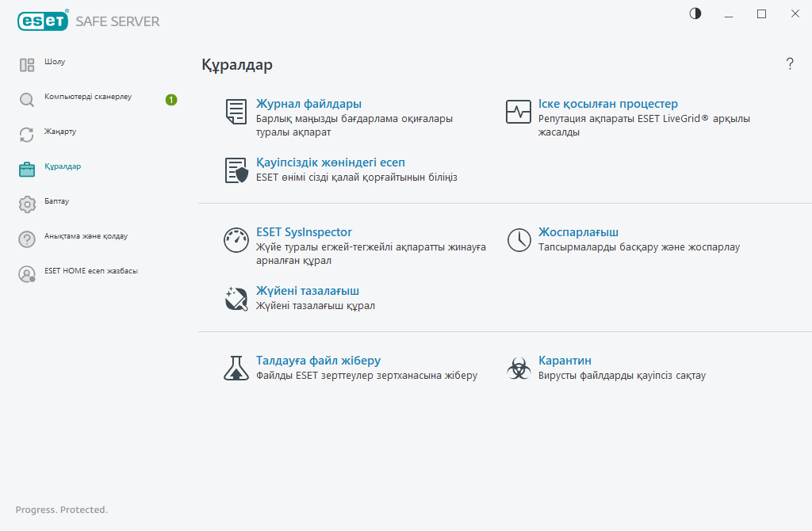
Task: Click the Жүйені тазалағыш cleaner icon
Action: (x=236, y=298)
